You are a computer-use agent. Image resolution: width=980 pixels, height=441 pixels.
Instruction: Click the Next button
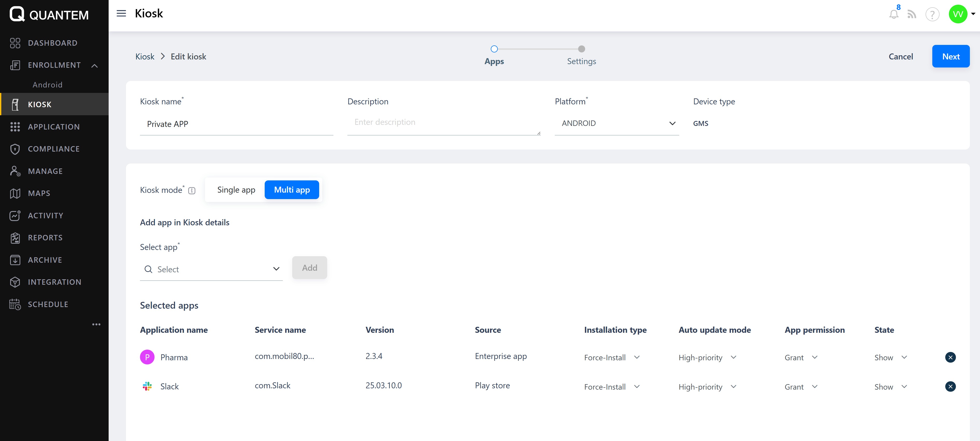(x=950, y=56)
